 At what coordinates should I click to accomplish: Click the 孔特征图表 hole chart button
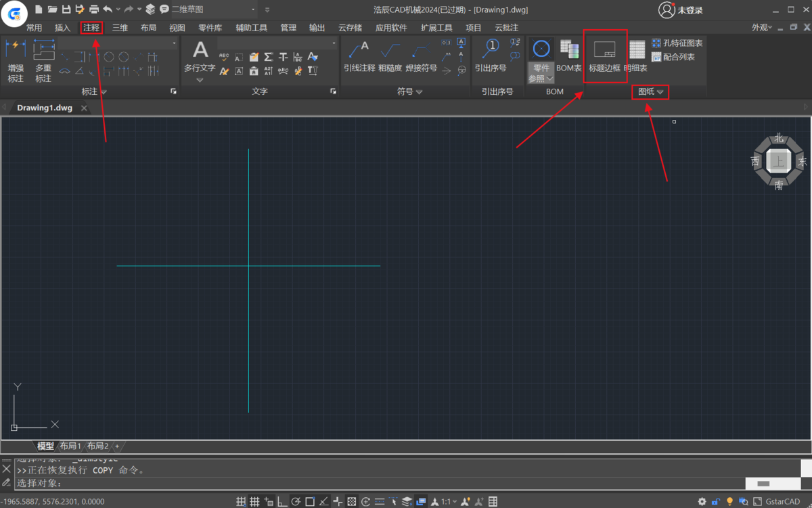pos(677,43)
